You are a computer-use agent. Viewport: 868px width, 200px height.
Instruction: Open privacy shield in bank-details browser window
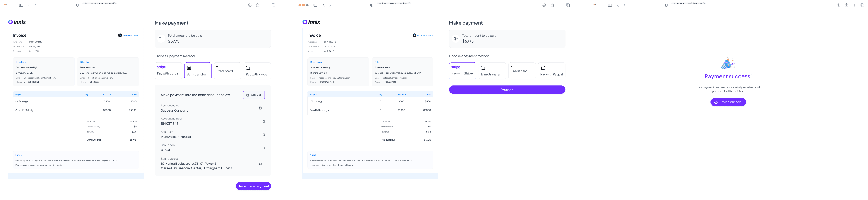(x=77, y=5)
